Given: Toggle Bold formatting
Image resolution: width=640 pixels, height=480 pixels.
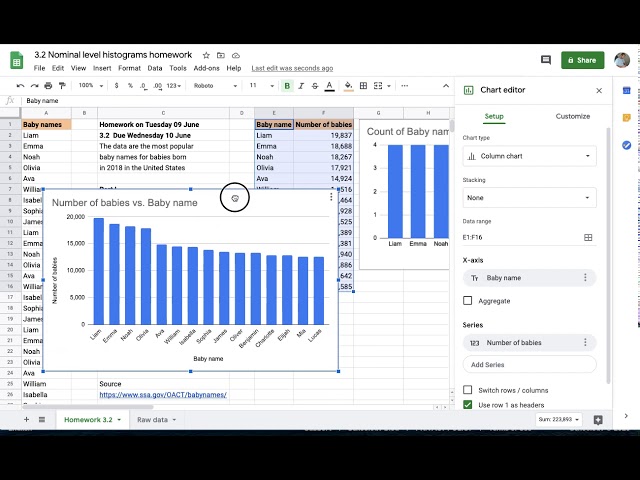Looking at the screenshot, I should [287, 86].
